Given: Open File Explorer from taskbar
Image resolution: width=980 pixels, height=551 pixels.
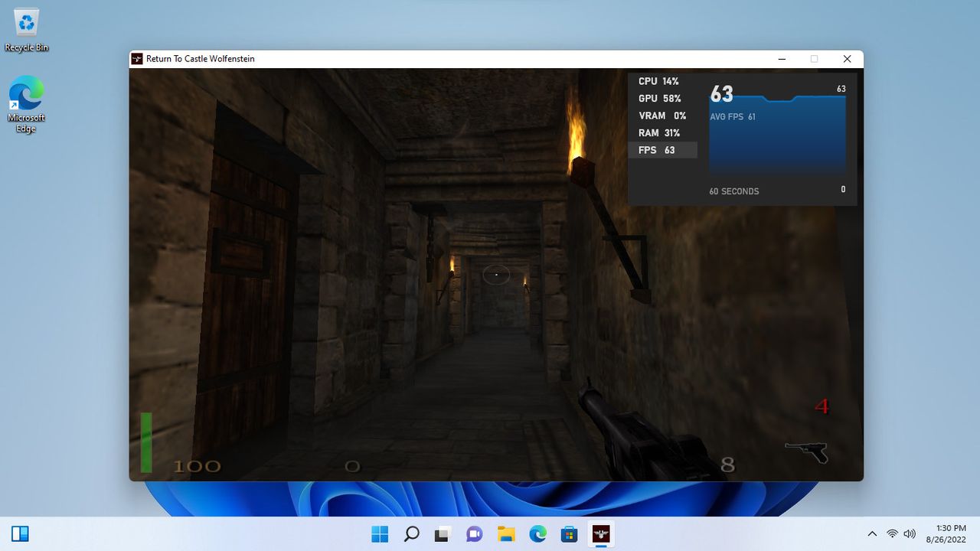Looking at the screenshot, I should (506, 534).
